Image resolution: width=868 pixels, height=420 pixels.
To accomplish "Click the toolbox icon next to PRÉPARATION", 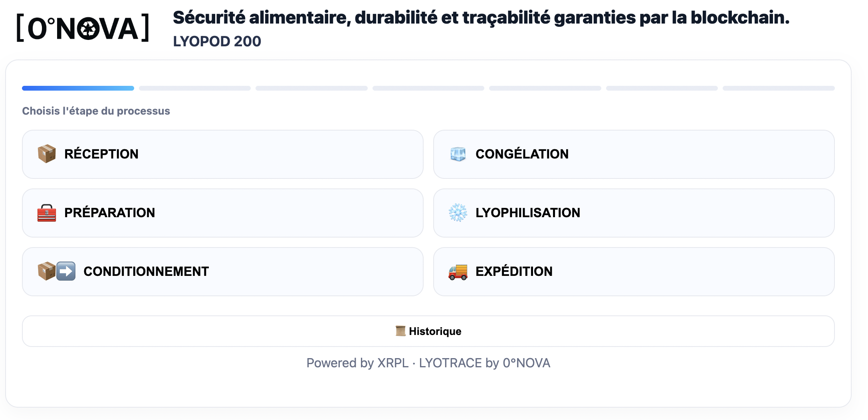I will pos(47,213).
